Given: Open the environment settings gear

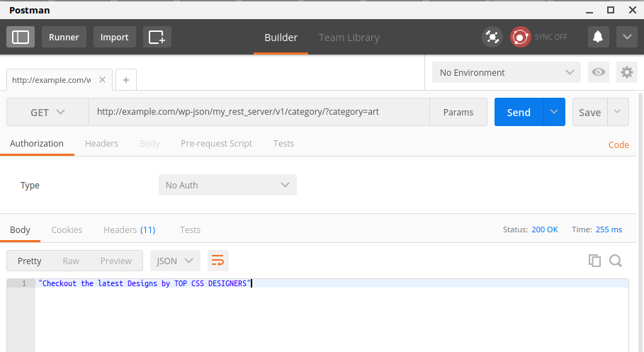Looking at the screenshot, I should (626, 72).
